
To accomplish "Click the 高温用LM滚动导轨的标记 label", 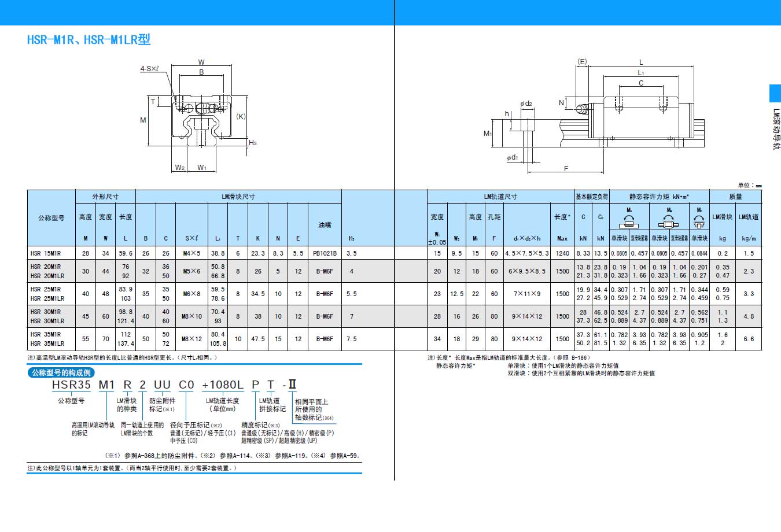I will point(93,429).
